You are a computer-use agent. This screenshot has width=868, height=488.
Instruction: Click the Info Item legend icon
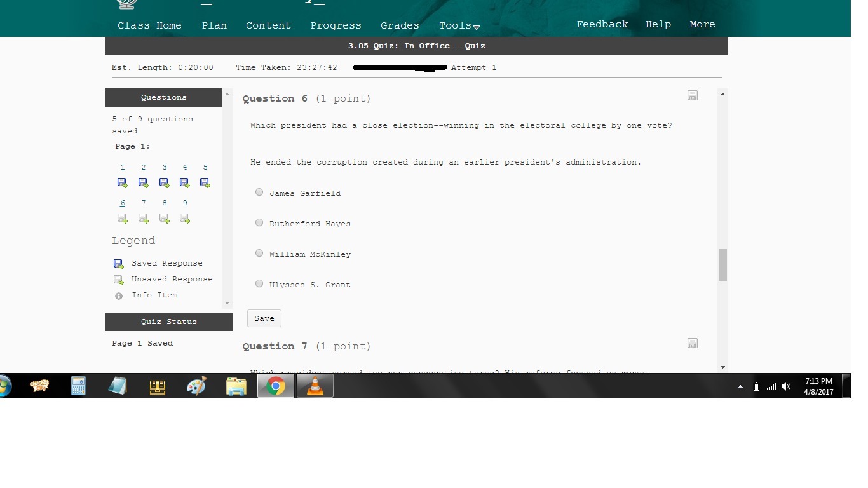click(x=119, y=296)
